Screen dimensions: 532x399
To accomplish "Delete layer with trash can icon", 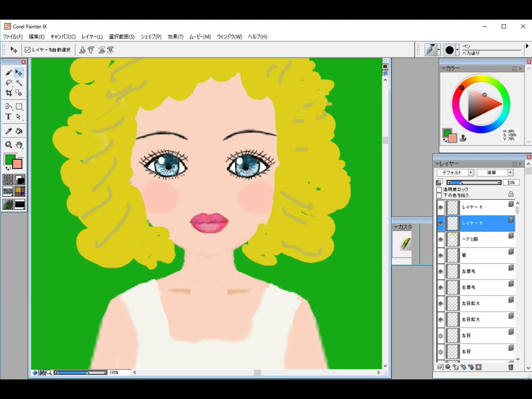I will (511, 367).
